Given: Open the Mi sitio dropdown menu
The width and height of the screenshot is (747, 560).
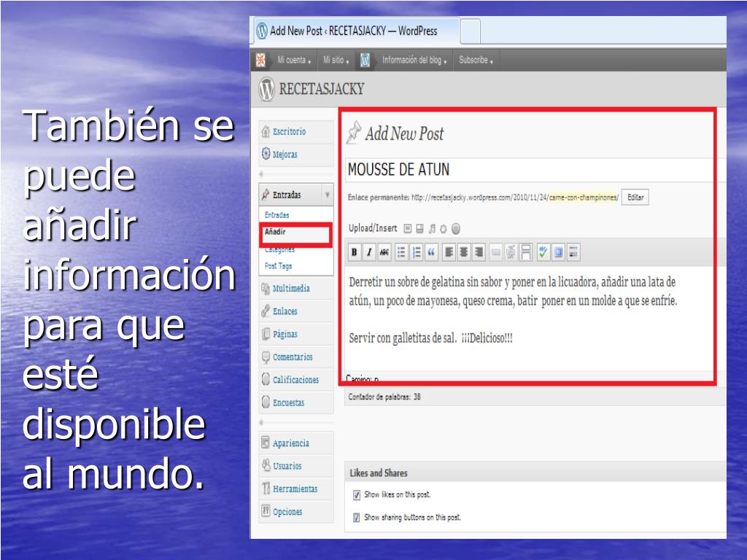Looking at the screenshot, I should pos(336,60).
